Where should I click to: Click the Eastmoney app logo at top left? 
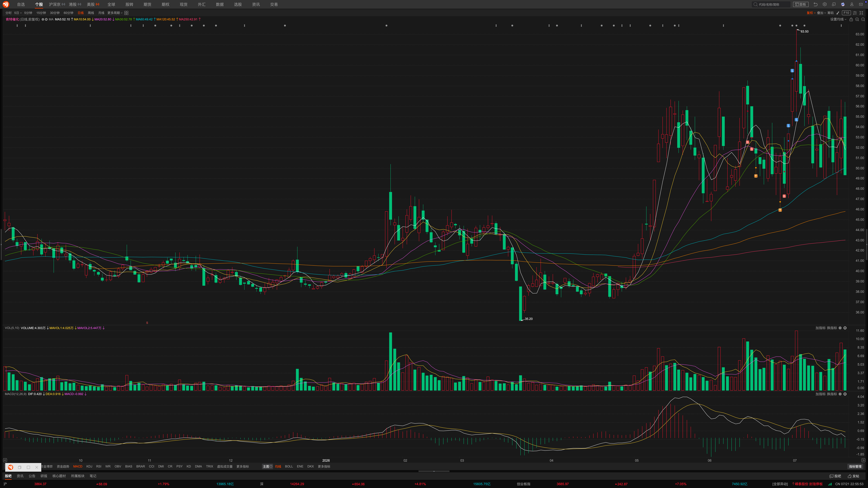6,4
